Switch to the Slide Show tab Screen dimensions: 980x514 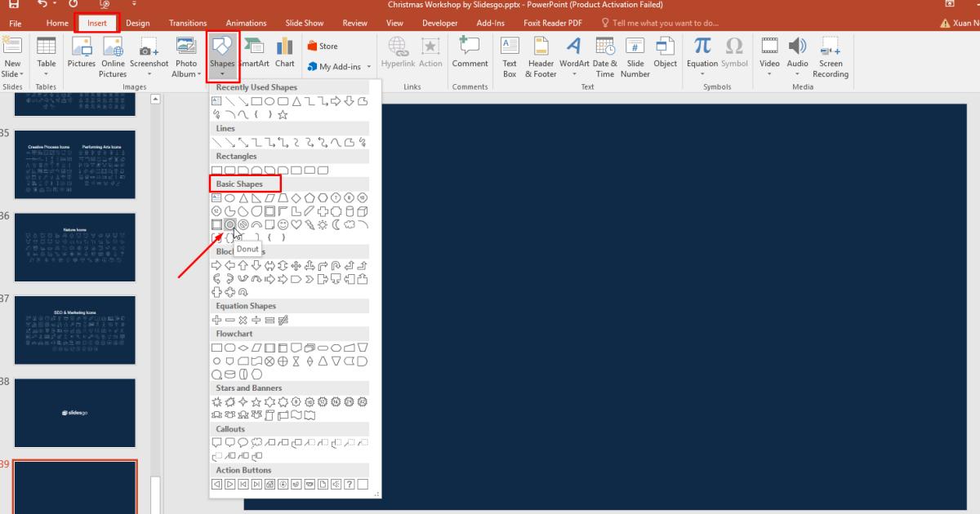click(305, 23)
